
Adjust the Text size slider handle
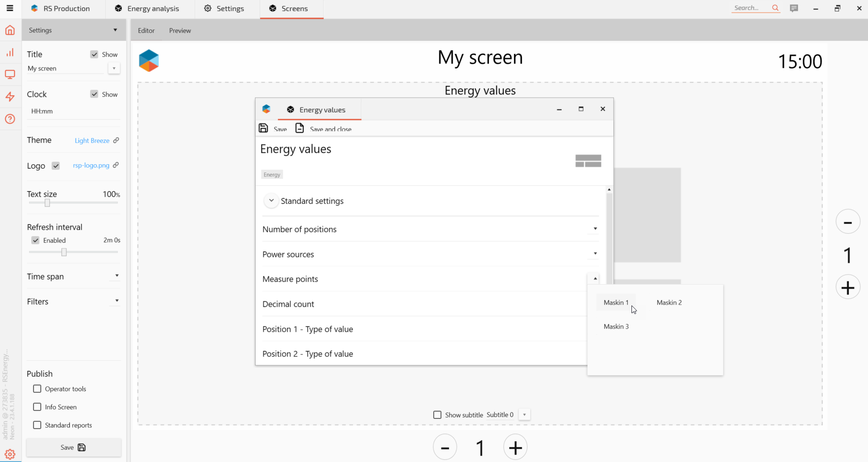[47, 203]
